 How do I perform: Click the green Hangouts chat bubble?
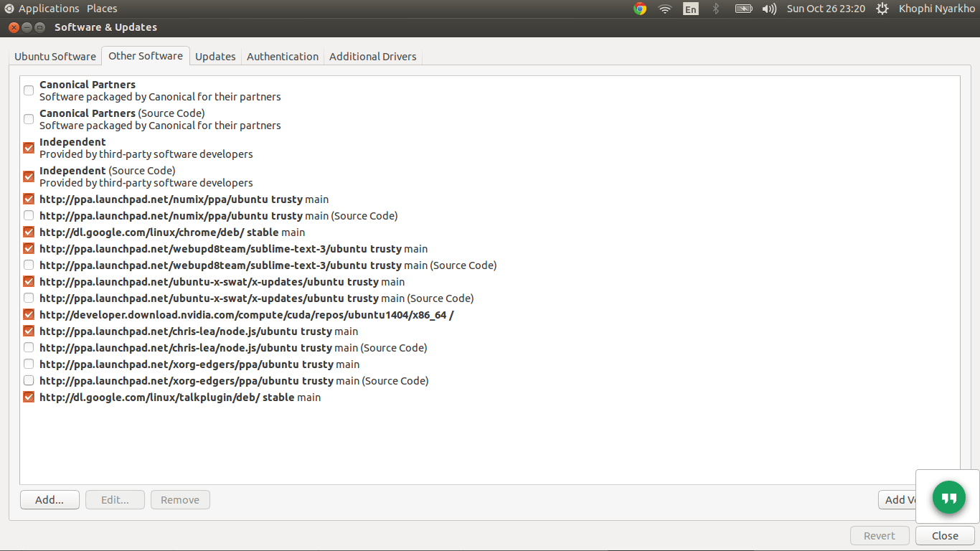(x=948, y=497)
